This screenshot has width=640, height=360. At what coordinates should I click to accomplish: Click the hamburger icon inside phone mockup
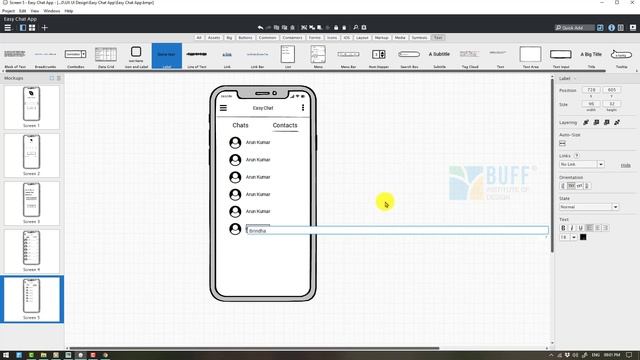[223, 108]
